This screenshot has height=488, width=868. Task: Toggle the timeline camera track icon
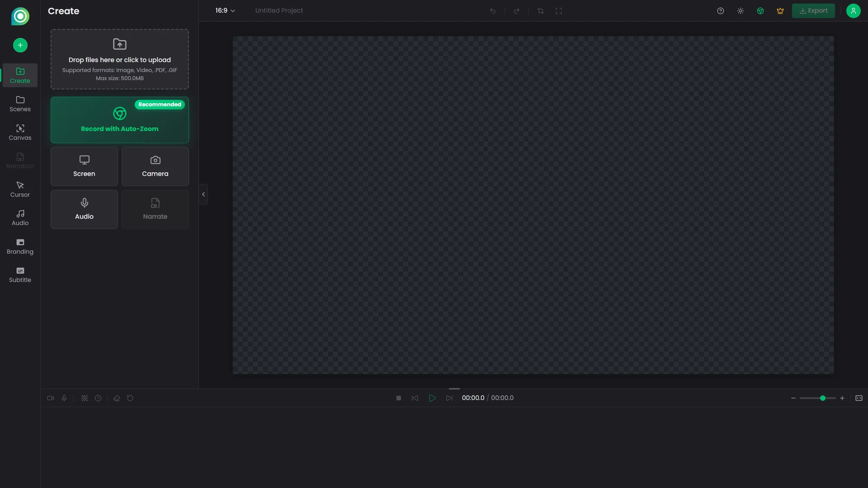[x=50, y=398]
